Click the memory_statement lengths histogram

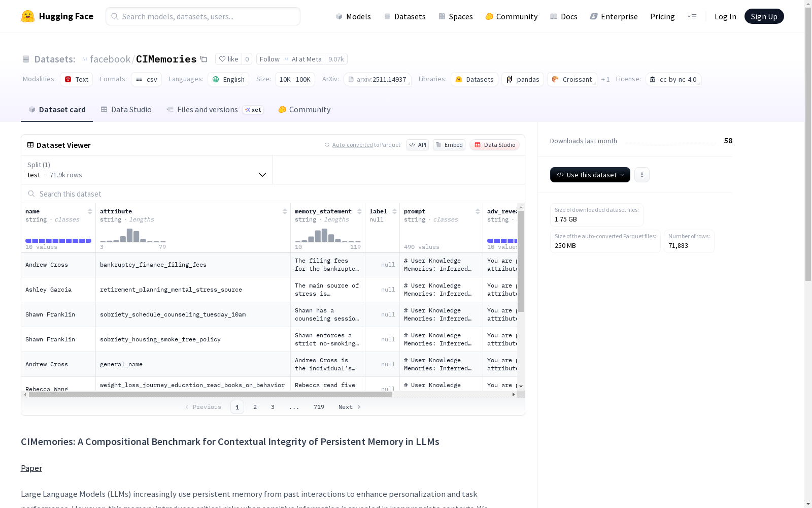[x=328, y=235]
